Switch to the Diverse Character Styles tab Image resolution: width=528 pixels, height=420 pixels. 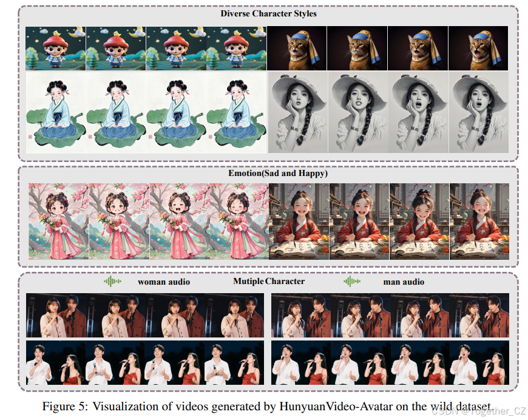269,13
